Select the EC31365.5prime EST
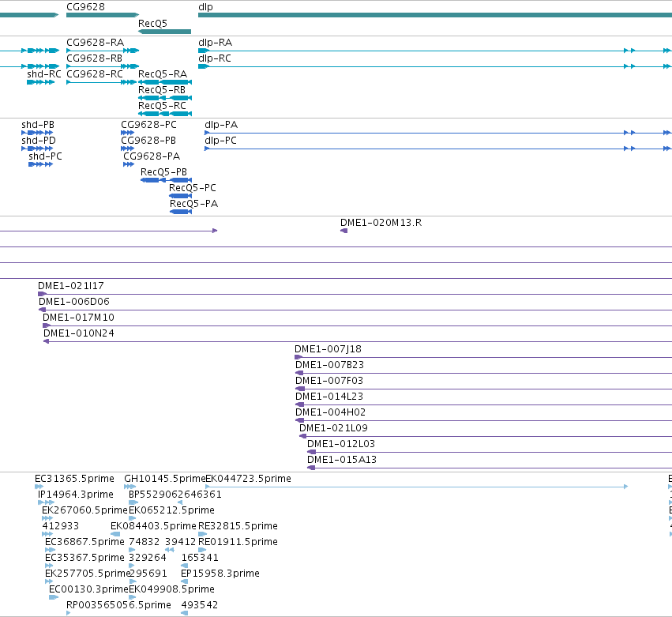Viewport: 672px width, 617px height. click(x=39, y=487)
